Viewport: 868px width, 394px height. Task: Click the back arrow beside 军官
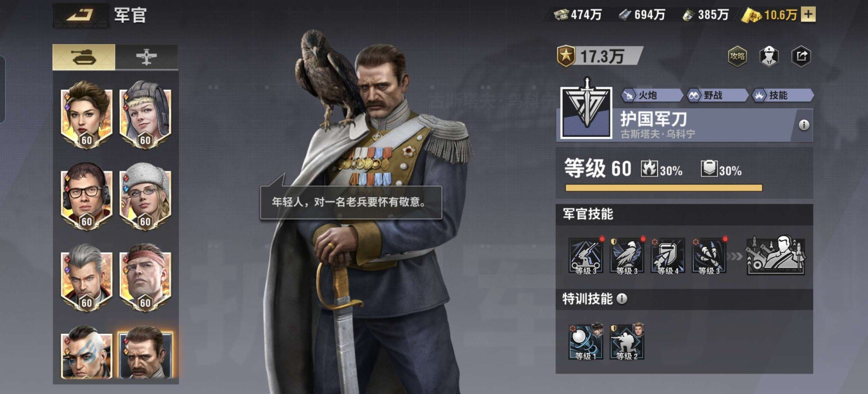[81, 15]
